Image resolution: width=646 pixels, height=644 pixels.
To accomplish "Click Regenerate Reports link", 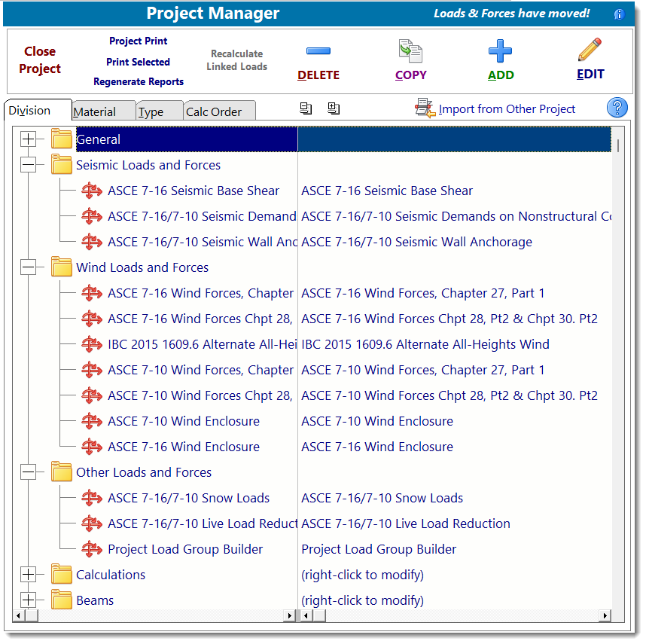I will (139, 81).
